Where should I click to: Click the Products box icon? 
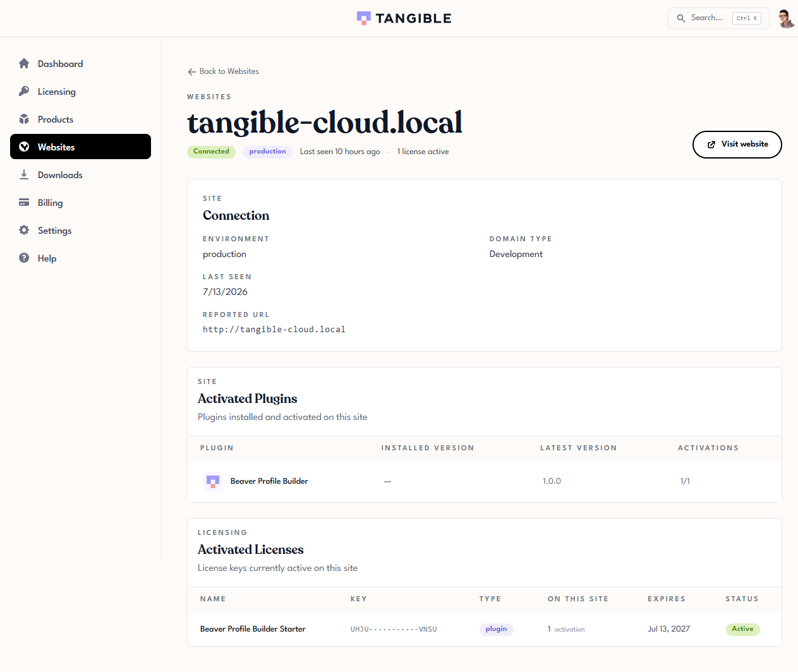point(24,119)
